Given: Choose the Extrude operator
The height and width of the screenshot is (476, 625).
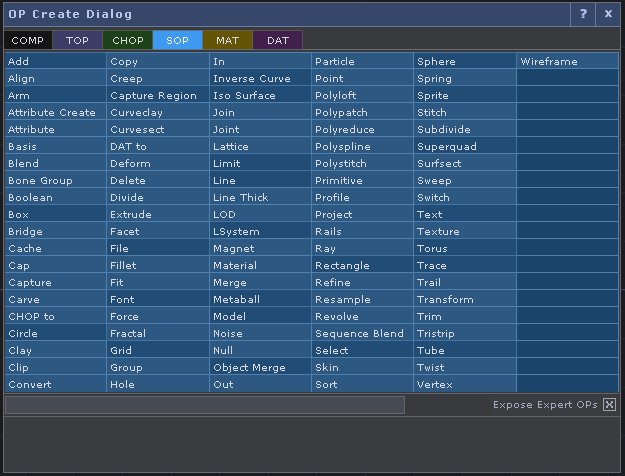Looking at the screenshot, I should [x=157, y=214].
